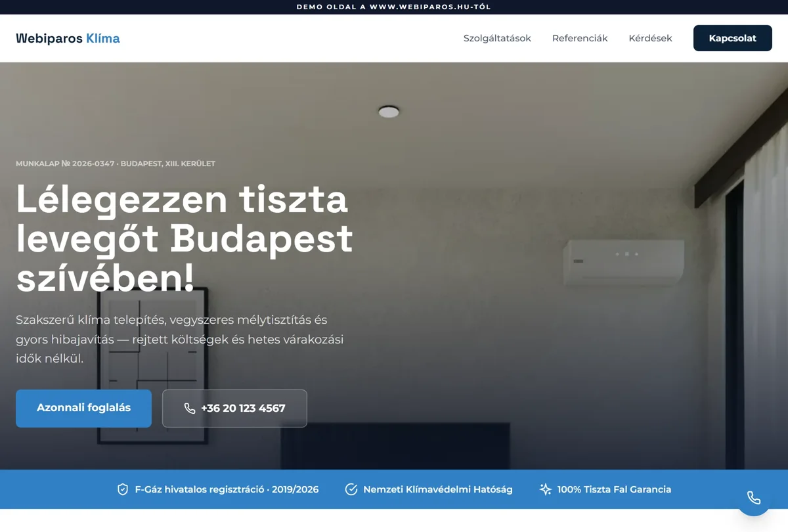Click the floating phone call icon

click(x=754, y=498)
